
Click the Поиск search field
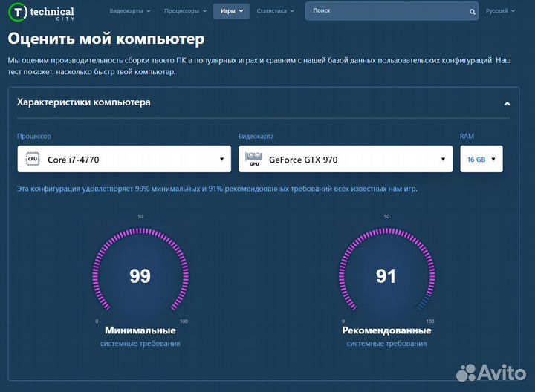point(392,11)
